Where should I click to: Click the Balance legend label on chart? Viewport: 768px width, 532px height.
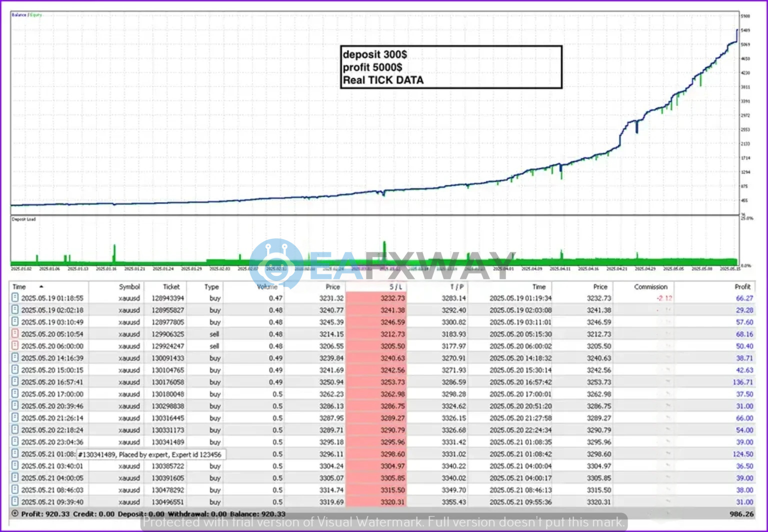18,15
